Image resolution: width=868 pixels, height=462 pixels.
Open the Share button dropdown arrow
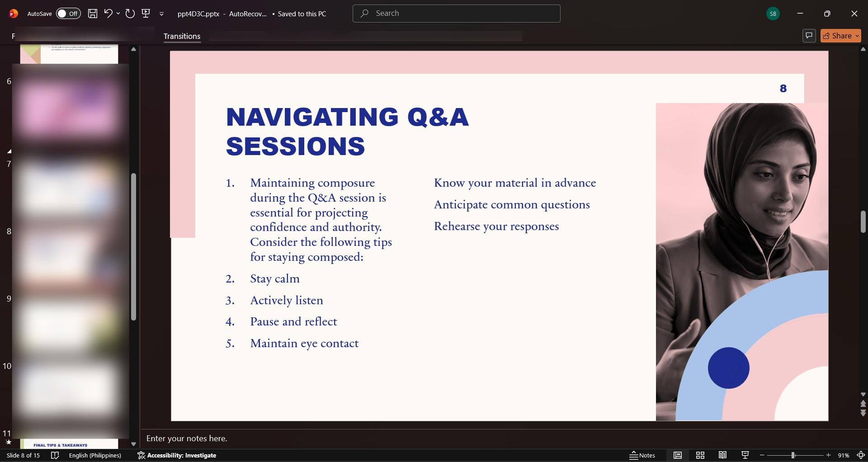tap(857, 36)
